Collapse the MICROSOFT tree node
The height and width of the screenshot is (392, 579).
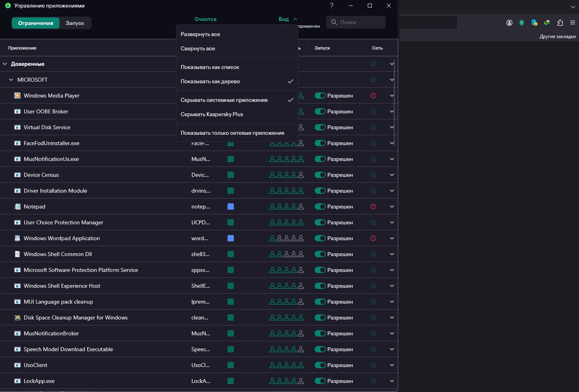(11, 80)
